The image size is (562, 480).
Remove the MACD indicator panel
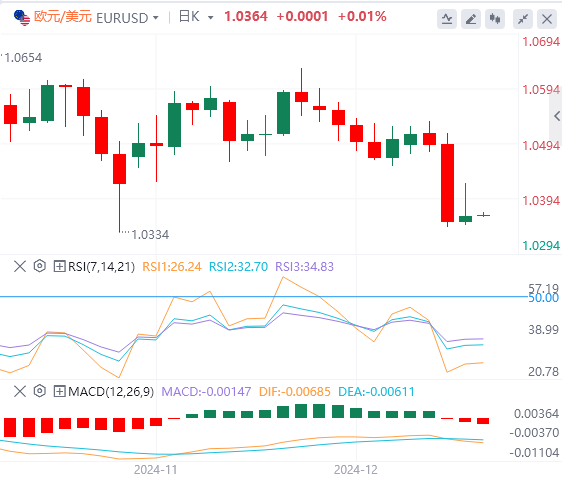(20, 391)
